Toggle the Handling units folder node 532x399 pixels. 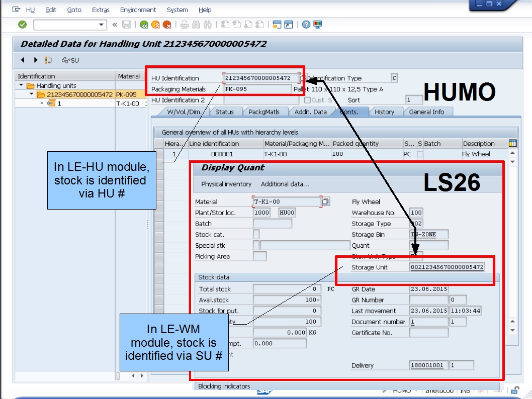click(21, 85)
